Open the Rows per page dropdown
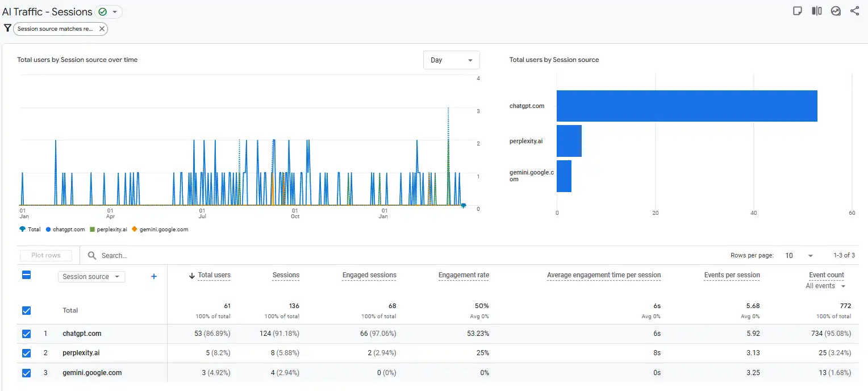This screenshot has width=868, height=391. [799, 256]
